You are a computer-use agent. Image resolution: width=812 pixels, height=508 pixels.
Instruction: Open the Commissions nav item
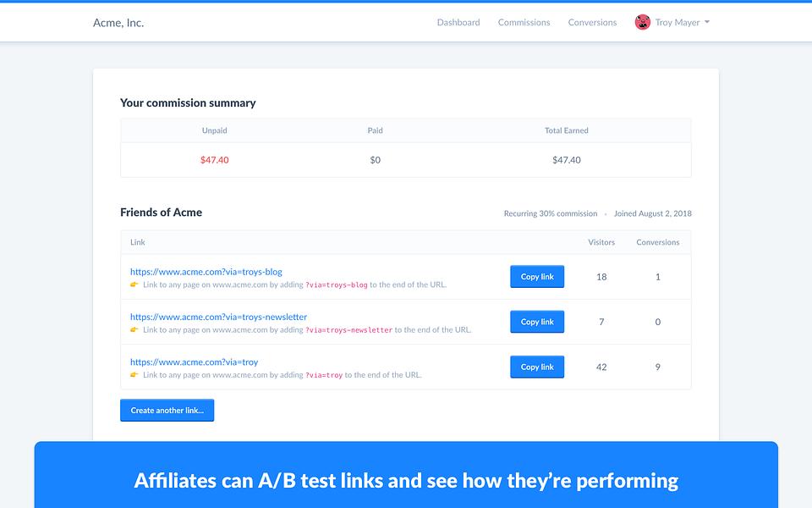coord(524,22)
